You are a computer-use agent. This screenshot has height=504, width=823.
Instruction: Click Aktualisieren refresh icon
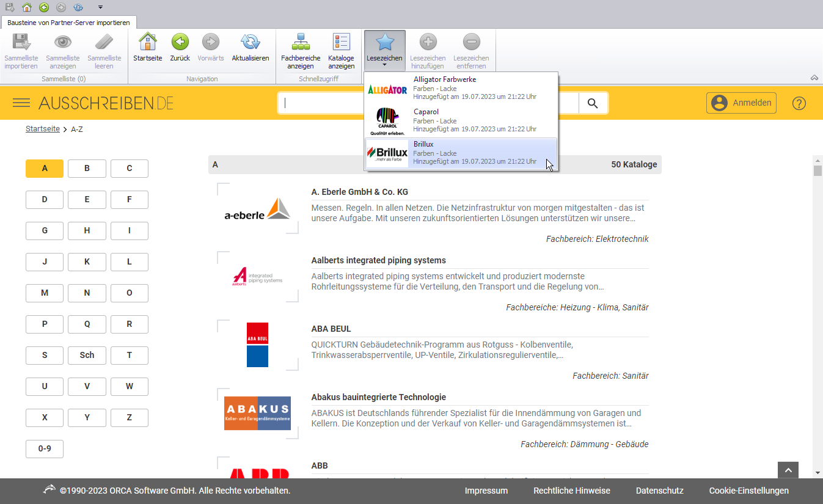click(251, 42)
